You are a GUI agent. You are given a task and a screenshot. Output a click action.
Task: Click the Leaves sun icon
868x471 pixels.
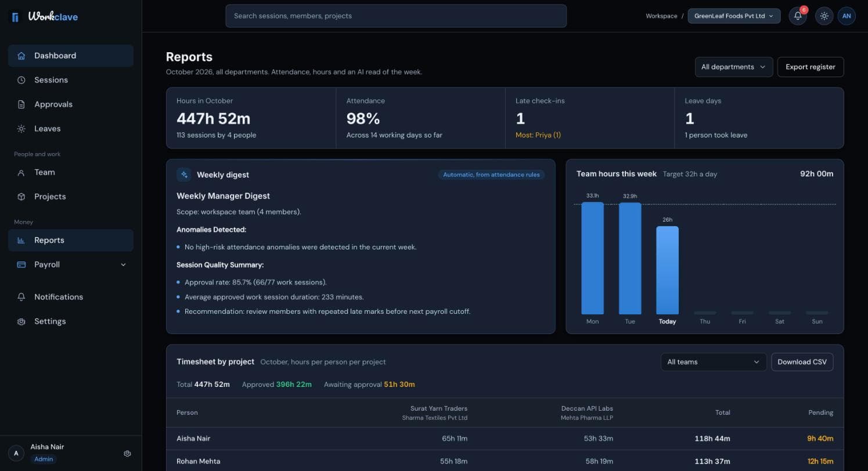21,129
